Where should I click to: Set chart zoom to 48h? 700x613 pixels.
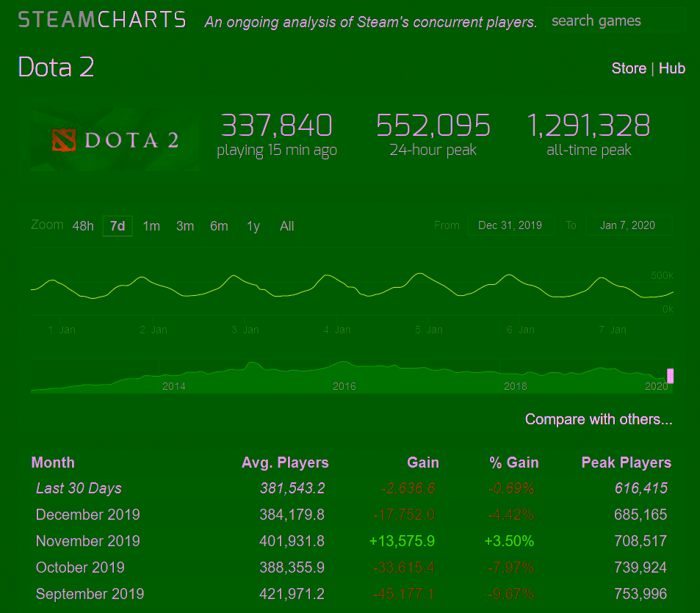(83, 226)
